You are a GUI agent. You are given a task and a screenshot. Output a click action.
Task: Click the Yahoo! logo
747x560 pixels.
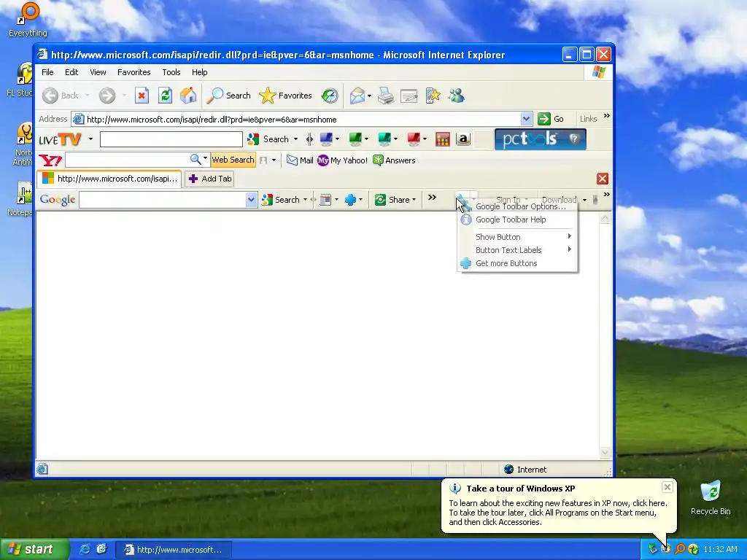tap(50, 160)
